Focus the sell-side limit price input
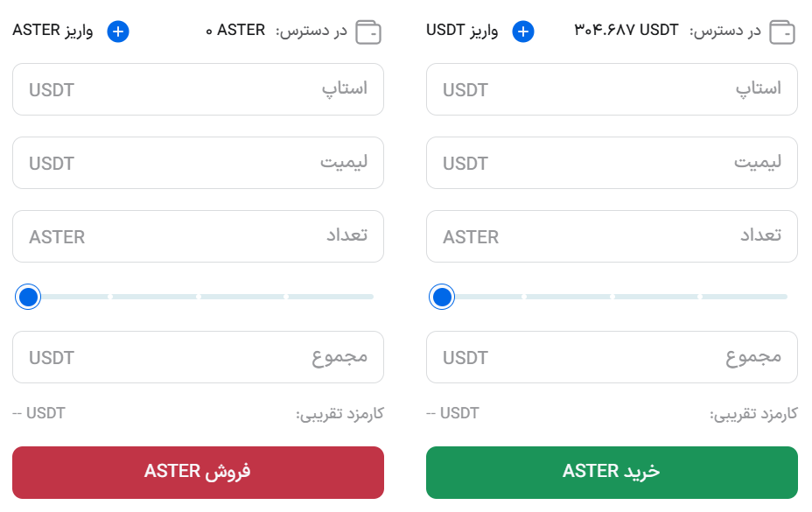 (198, 163)
